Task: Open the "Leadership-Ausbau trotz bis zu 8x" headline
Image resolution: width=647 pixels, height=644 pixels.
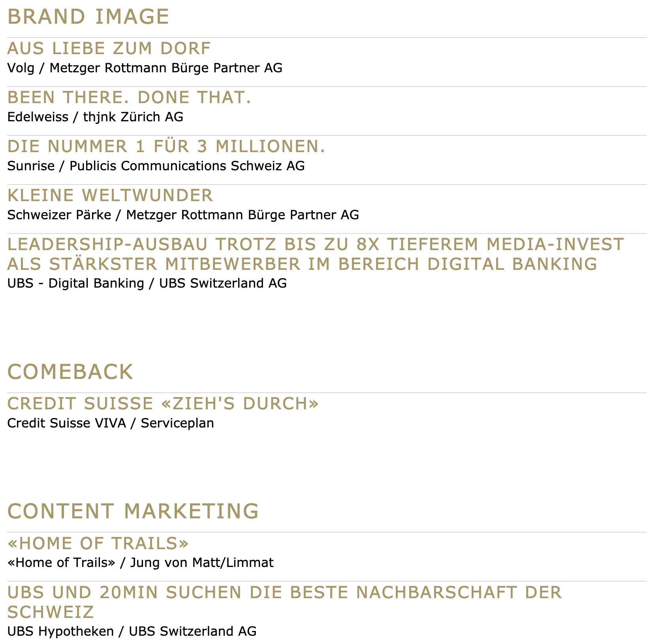Action: point(316,254)
